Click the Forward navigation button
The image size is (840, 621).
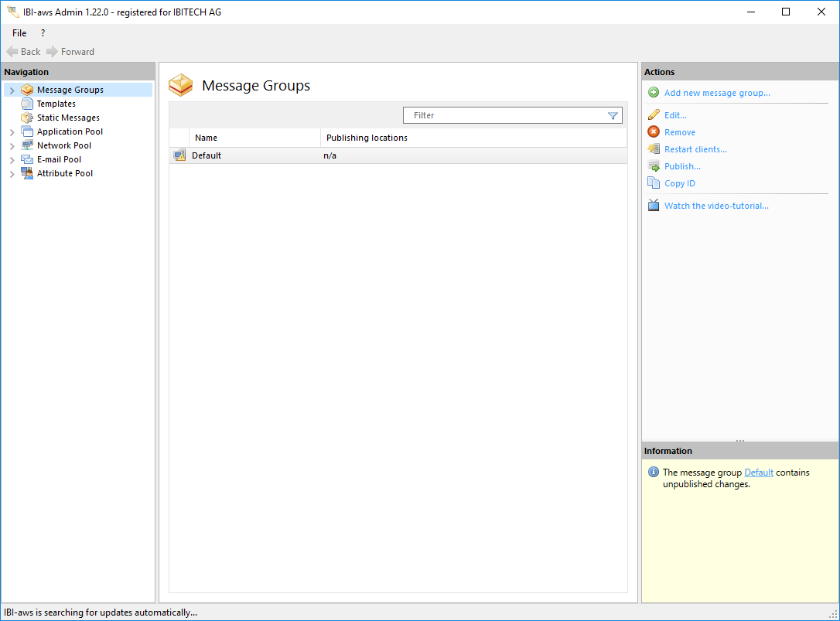coord(70,52)
